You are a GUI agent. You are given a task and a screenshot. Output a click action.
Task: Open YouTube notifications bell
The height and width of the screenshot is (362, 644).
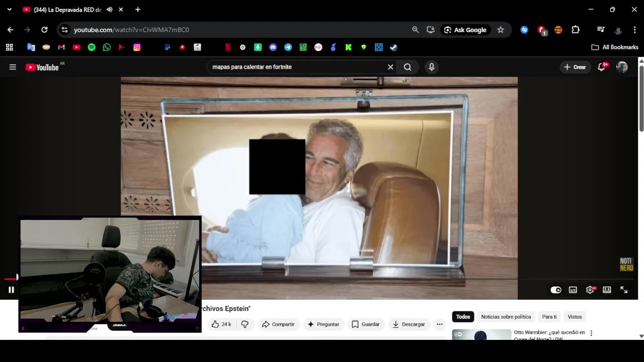pos(602,67)
